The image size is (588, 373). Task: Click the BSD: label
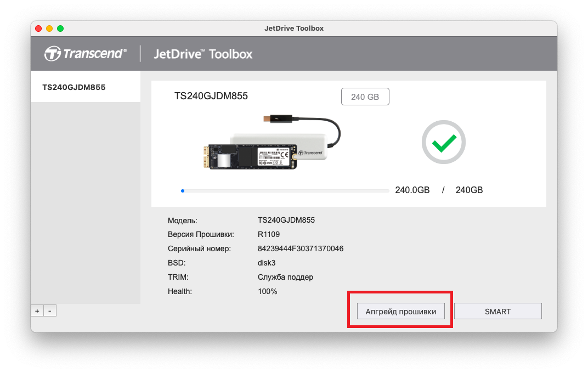pos(177,263)
